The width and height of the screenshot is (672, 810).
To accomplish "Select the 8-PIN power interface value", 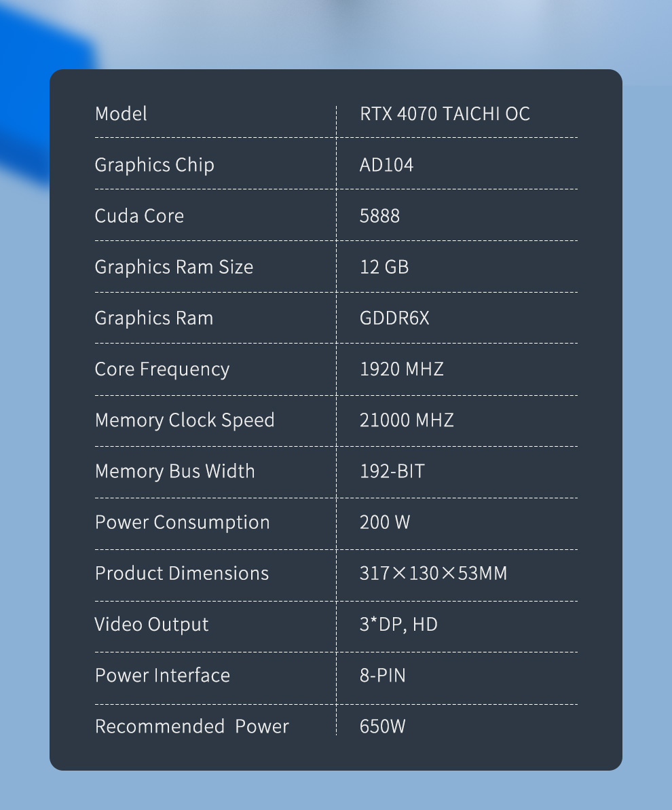I will click(x=383, y=676).
